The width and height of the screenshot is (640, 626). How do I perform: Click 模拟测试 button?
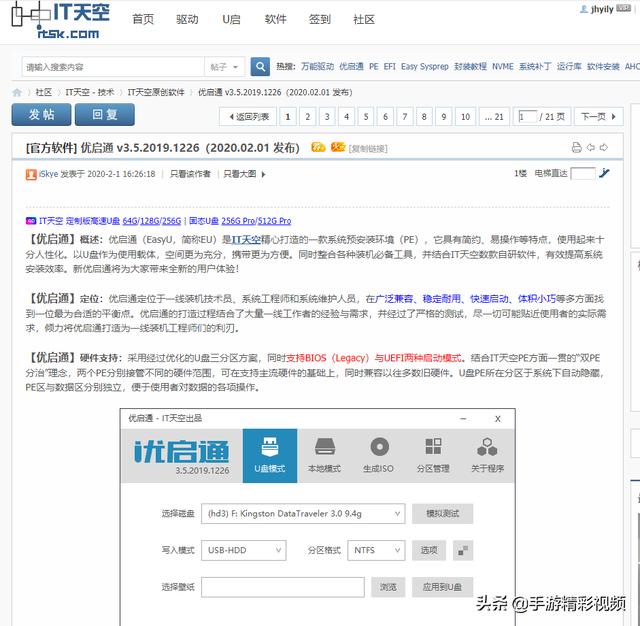tap(442, 514)
